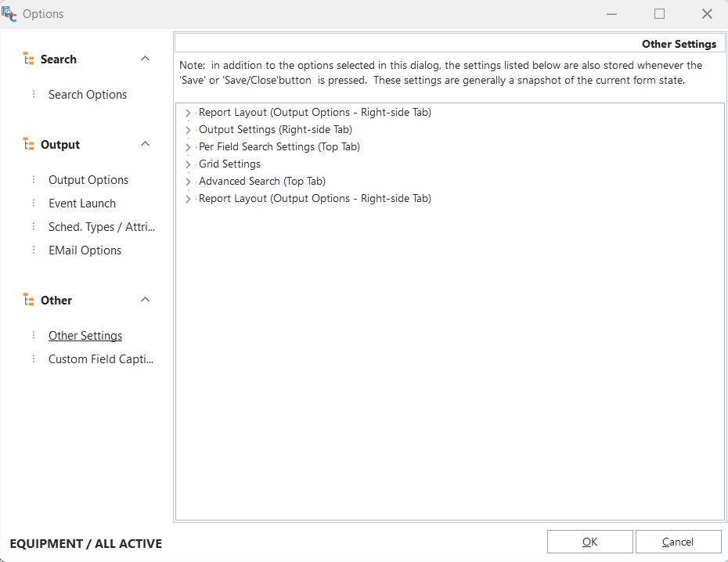The width and height of the screenshot is (728, 562).
Task: Expand the Grid Settings node arrow
Action: pyautogui.click(x=188, y=164)
